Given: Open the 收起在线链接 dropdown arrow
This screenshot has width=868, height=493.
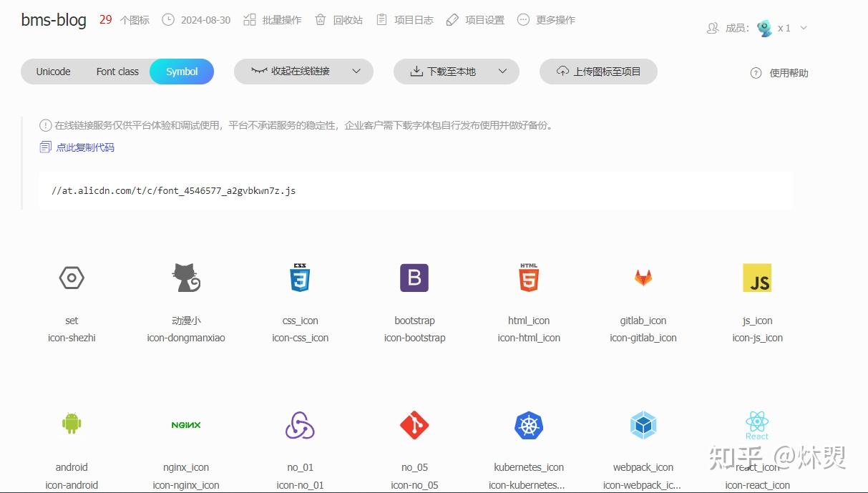Looking at the screenshot, I should pos(356,72).
